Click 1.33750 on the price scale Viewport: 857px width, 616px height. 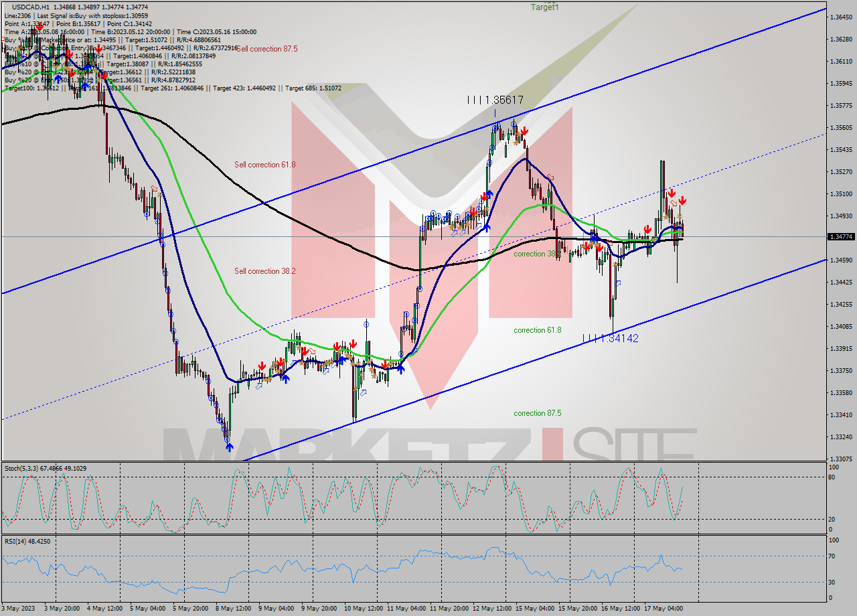841,370
